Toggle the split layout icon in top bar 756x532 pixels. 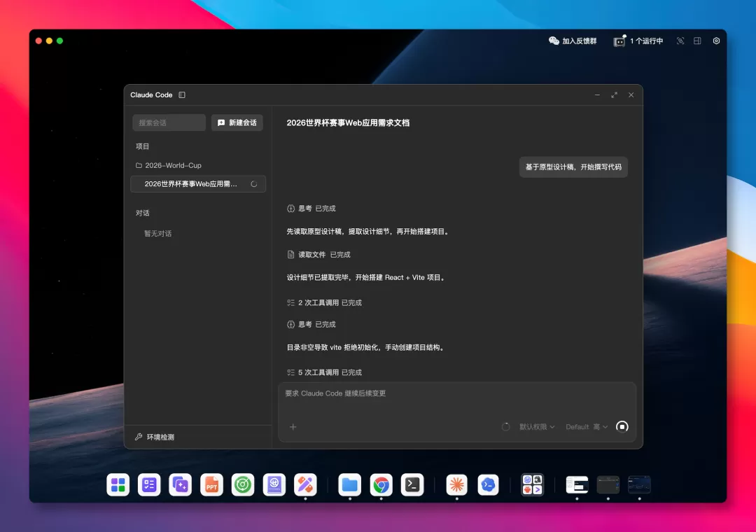click(x=697, y=41)
